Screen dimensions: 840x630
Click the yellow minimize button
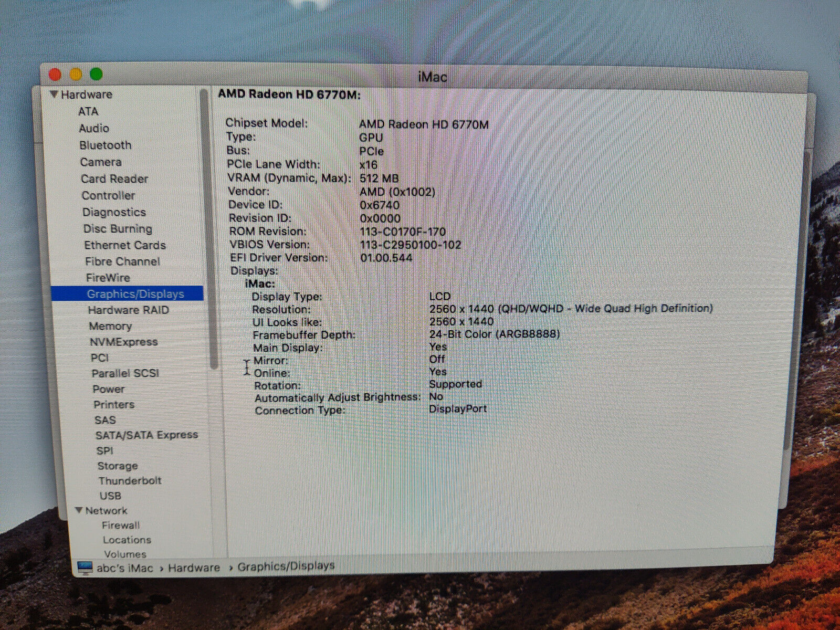tap(76, 74)
